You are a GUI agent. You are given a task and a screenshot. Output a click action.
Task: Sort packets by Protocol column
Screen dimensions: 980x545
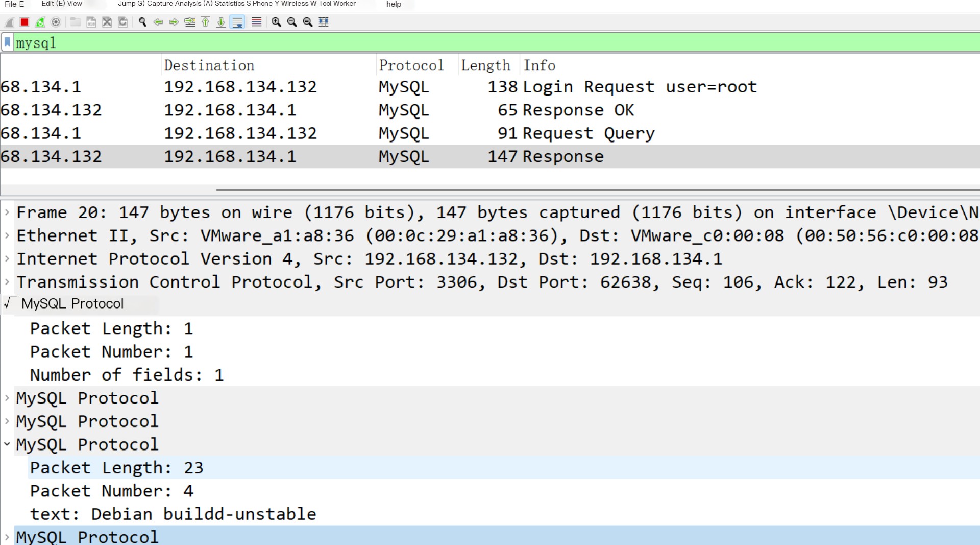417,65
